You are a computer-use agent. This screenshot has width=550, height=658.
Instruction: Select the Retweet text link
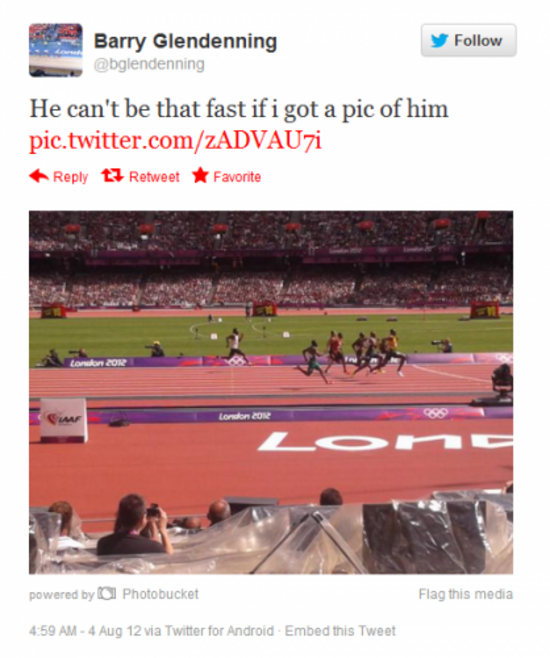(154, 177)
